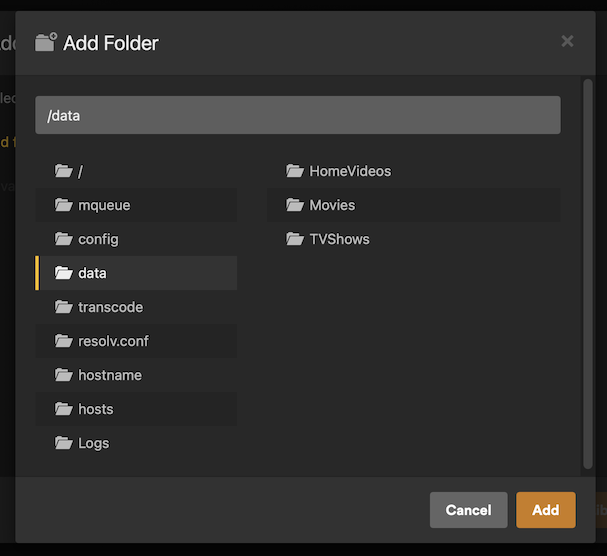Select the data folder entry

coord(136,273)
